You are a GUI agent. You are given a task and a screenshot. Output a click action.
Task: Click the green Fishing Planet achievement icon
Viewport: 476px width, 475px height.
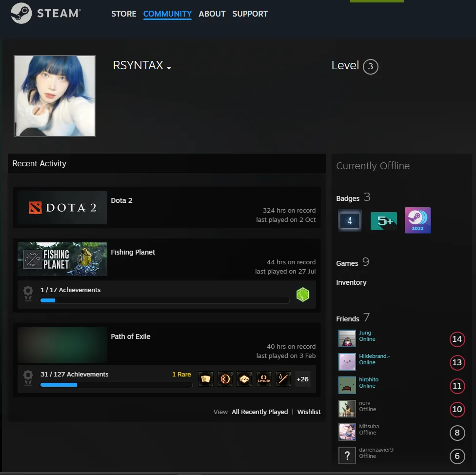click(303, 295)
